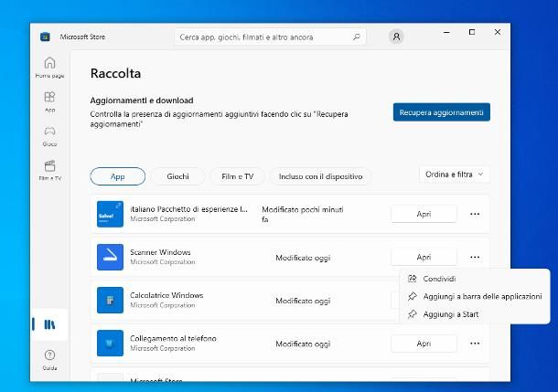Select Condividi from the context menu
This screenshot has height=392, width=558.
click(x=475, y=279)
